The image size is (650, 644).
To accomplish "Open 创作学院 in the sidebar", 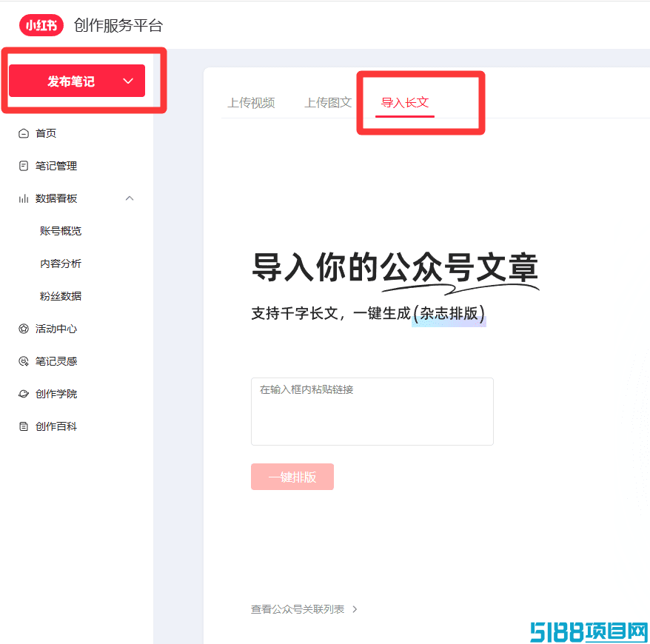I will [x=56, y=394].
